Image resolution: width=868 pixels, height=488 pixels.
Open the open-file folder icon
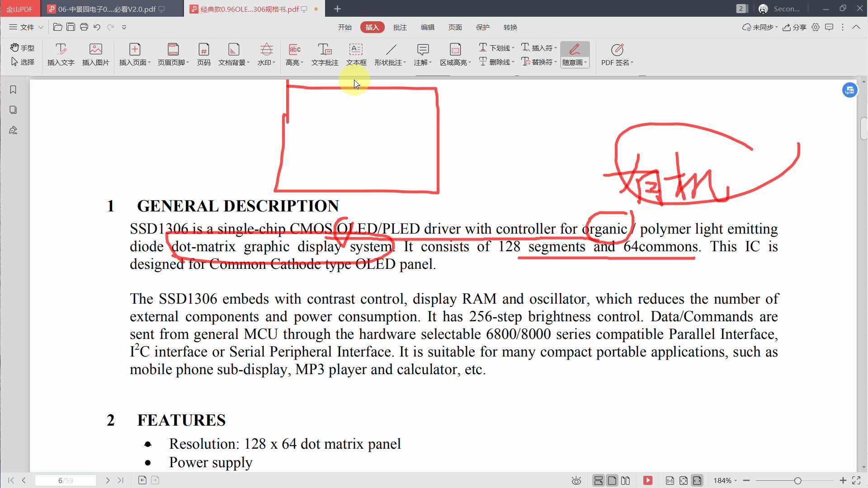(x=57, y=27)
